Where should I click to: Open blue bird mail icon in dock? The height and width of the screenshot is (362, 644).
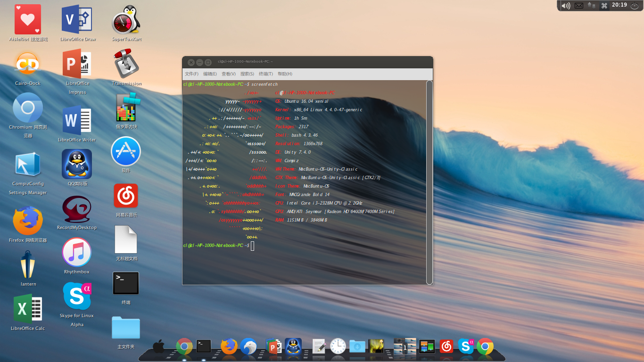pyautogui.click(x=248, y=346)
